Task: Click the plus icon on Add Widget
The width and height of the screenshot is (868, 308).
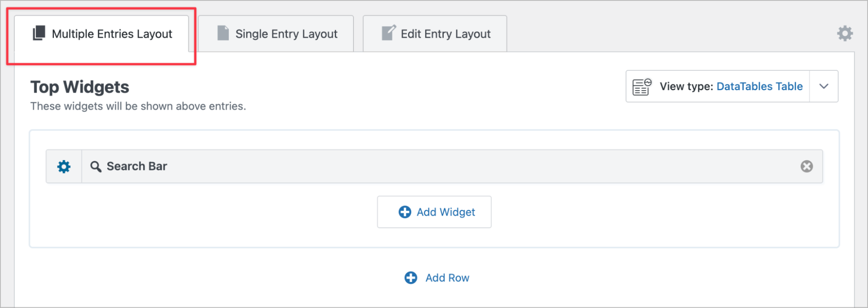Action: 405,212
